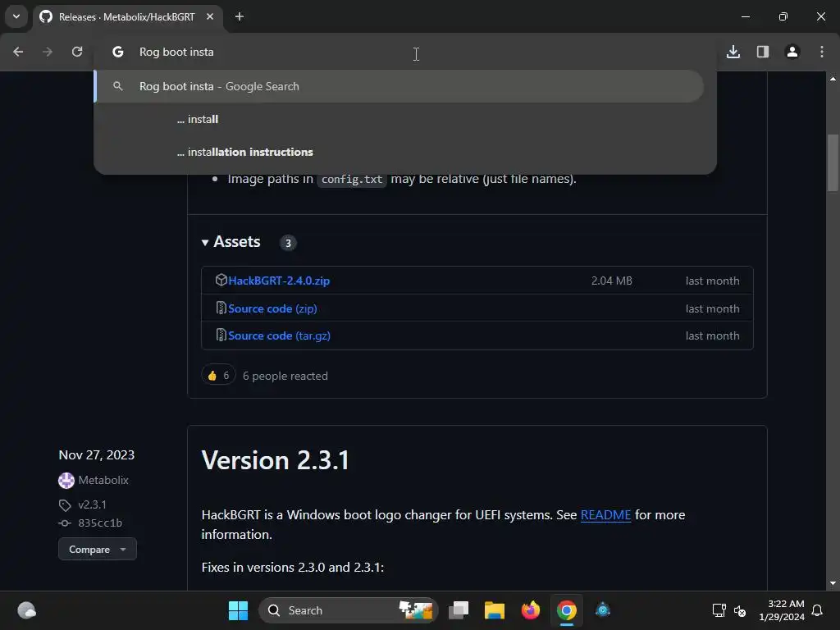Open the blue gear app in taskbar
This screenshot has width=840, height=630.
pyautogui.click(x=603, y=610)
